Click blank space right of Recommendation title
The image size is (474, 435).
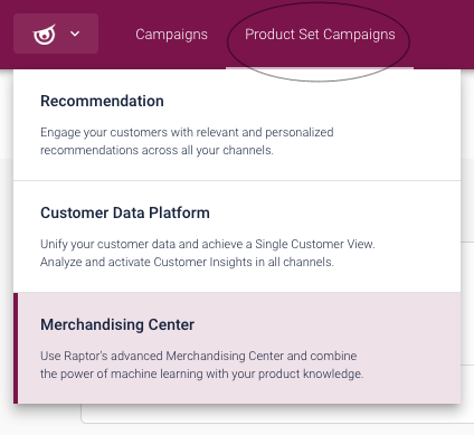pos(310,101)
